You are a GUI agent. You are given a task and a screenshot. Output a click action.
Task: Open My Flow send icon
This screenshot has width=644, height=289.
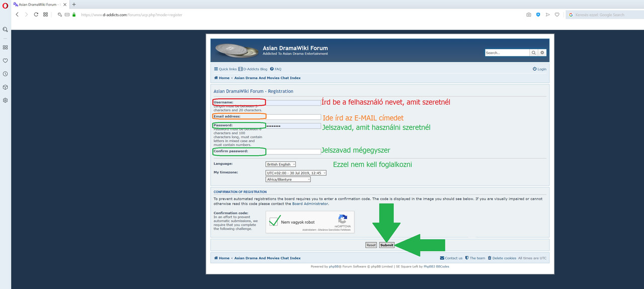click(547, 15)
